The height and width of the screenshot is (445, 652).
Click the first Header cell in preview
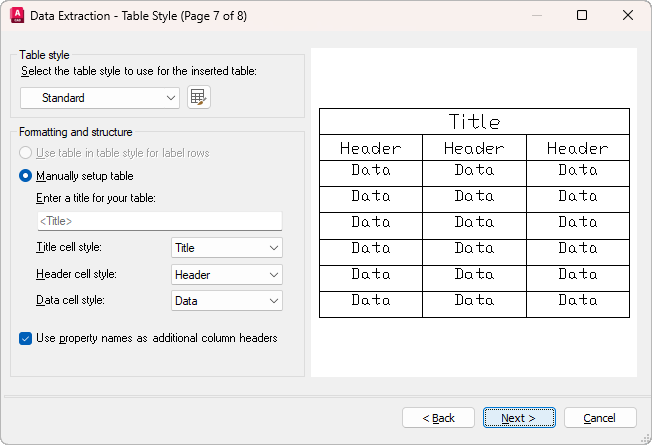[371, 148]
